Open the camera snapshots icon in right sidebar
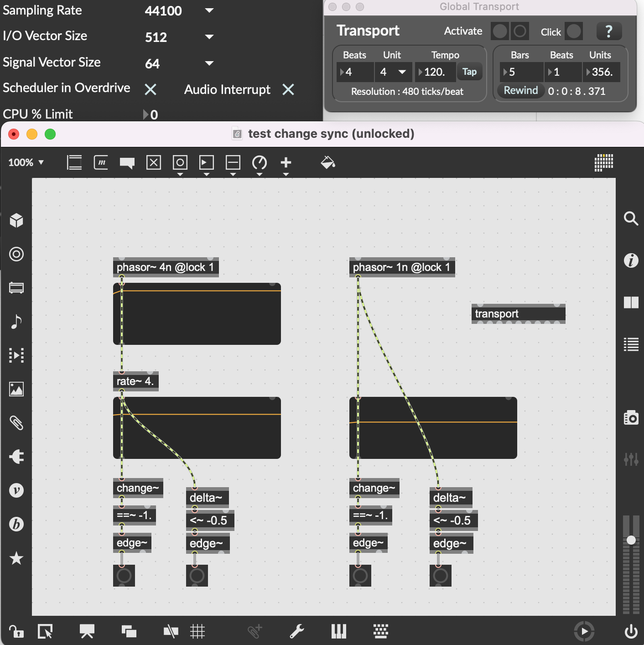Viewport: 644px width, 645px height. 631,417
